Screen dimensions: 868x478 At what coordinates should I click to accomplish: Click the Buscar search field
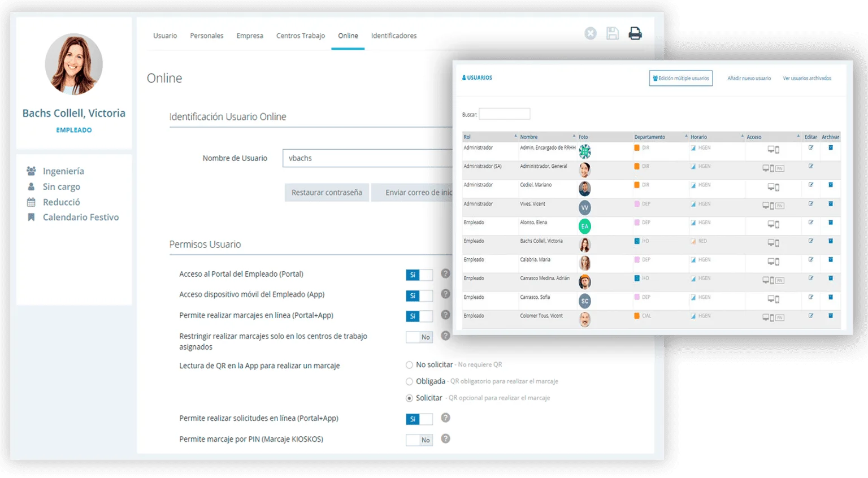point(505,114)
